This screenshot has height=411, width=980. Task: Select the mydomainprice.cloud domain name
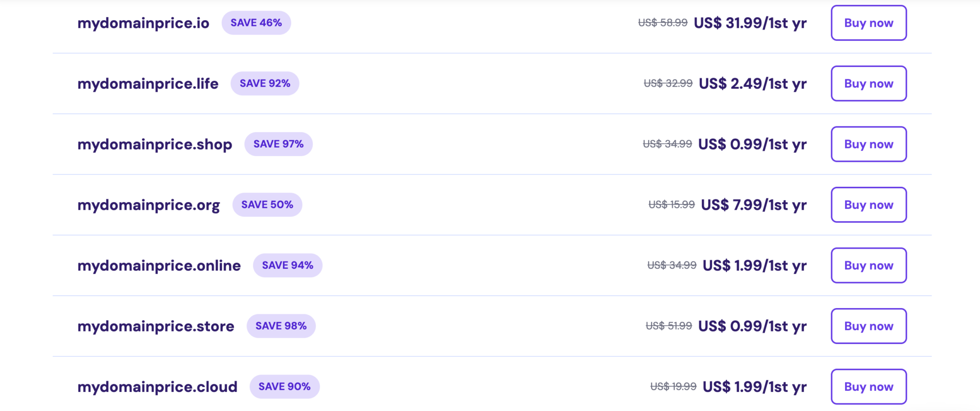click(x=157, y=387)
